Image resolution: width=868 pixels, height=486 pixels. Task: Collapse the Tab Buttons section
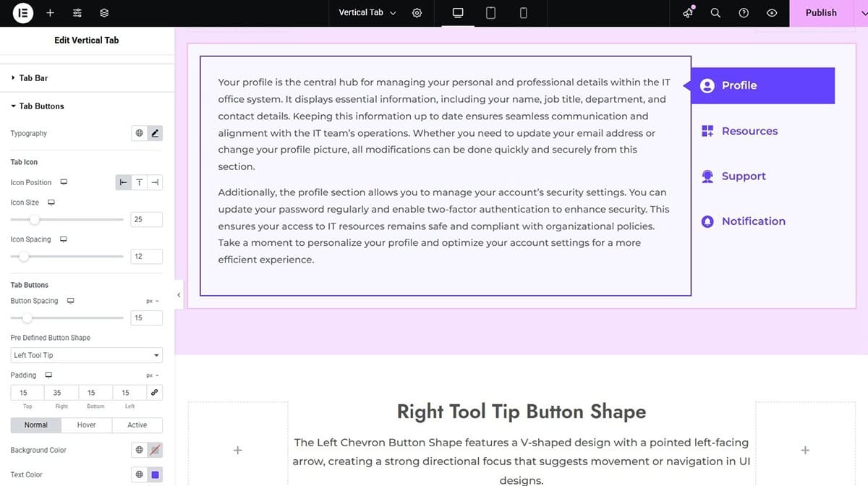pos(87,106)
